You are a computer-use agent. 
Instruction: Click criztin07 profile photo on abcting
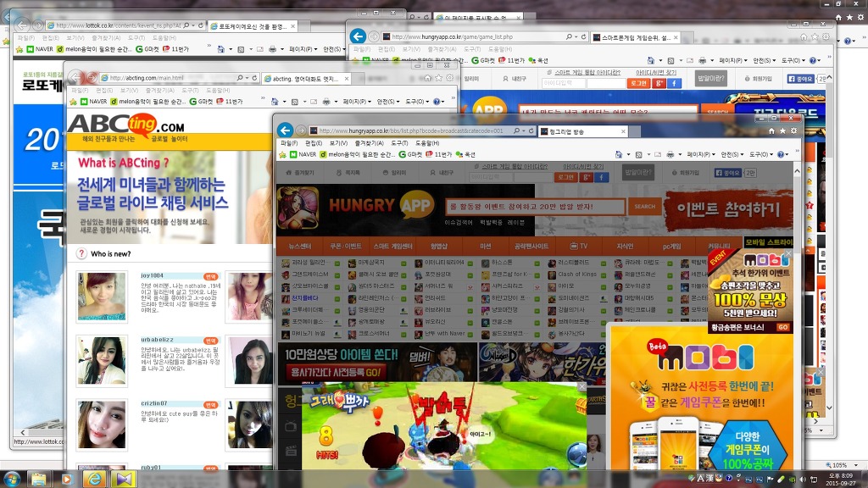point(102,425)
